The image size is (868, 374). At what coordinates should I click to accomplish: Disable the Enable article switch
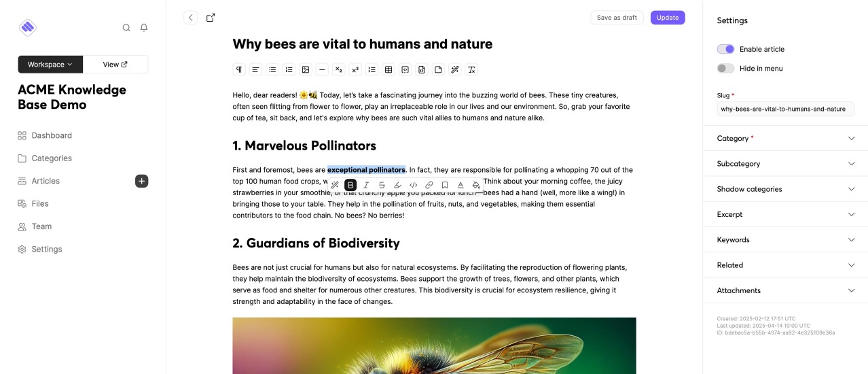tap(725, 49)
